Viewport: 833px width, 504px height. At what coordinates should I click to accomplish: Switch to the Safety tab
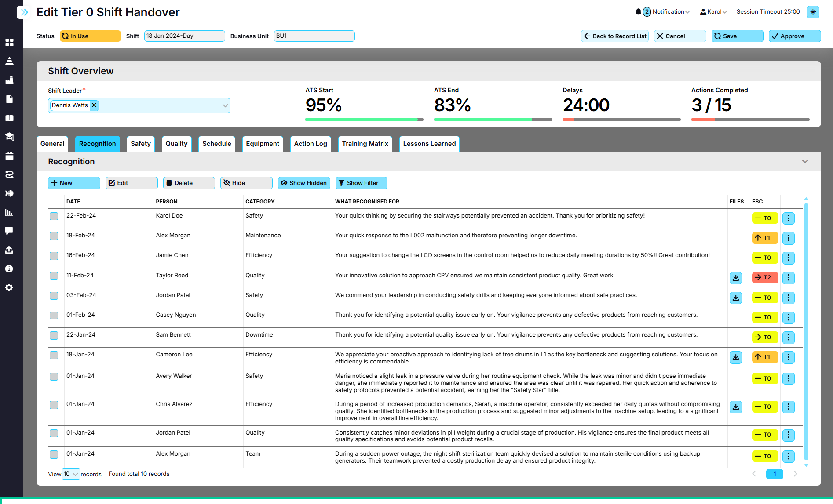coord(141,144)
